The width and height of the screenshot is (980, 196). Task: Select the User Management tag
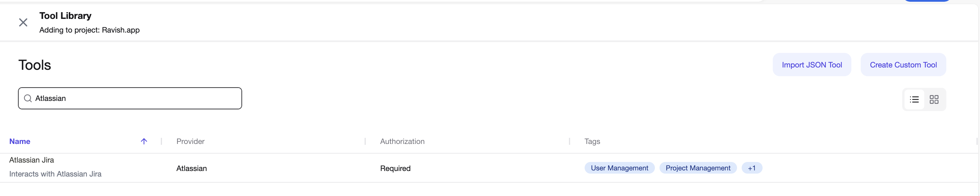coord(619,168)
